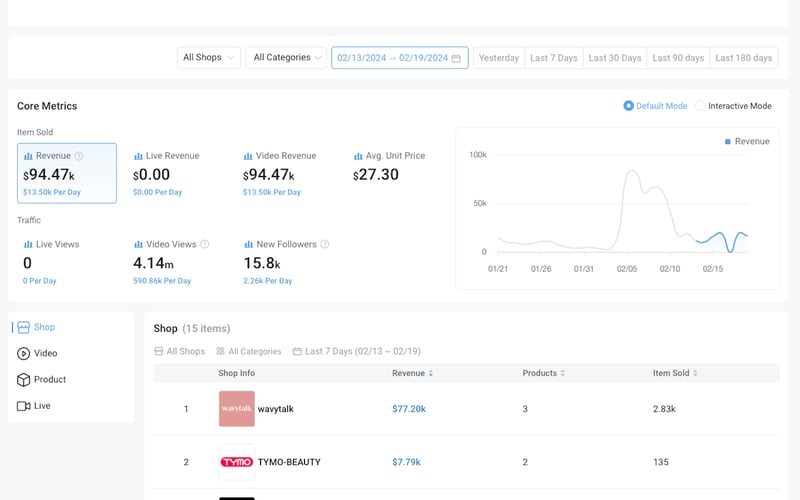This screenshot has width=800, height=500.
Task: Click the TYMO-BEAUTY Item Sold 135 cell
Action: 661,462
